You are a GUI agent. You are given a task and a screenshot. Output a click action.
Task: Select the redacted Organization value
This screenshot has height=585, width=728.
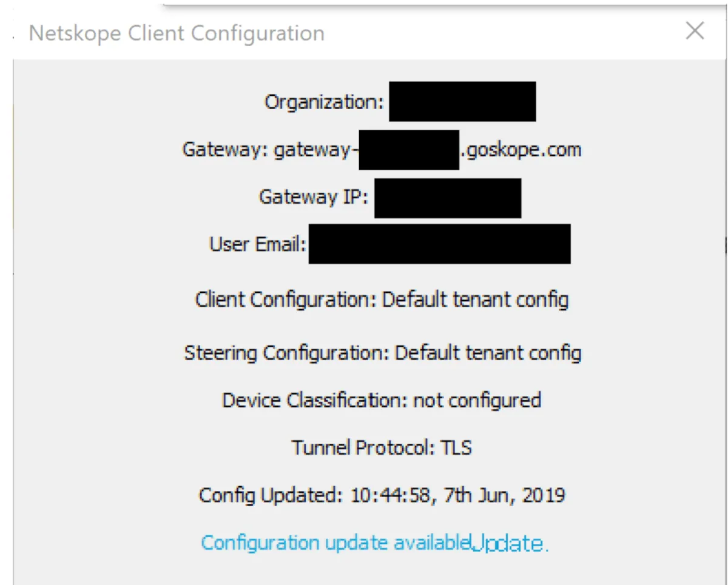coord(462,102)
